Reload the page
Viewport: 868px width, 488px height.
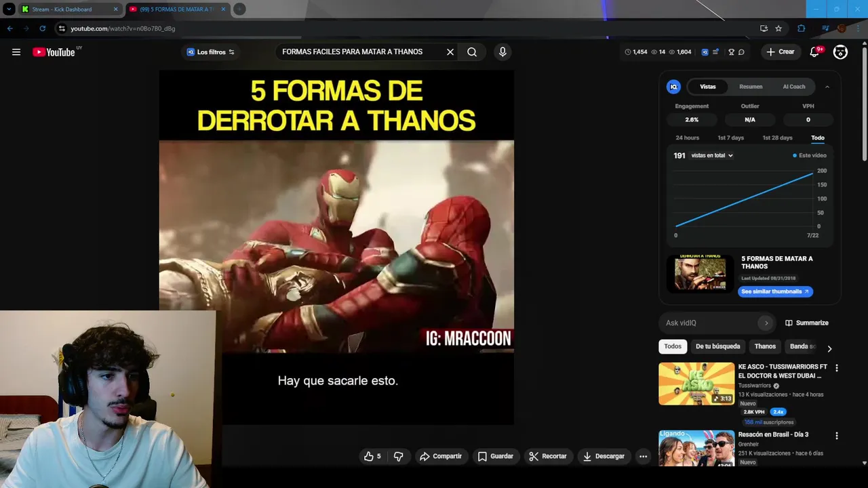click(x=42, y=28)
